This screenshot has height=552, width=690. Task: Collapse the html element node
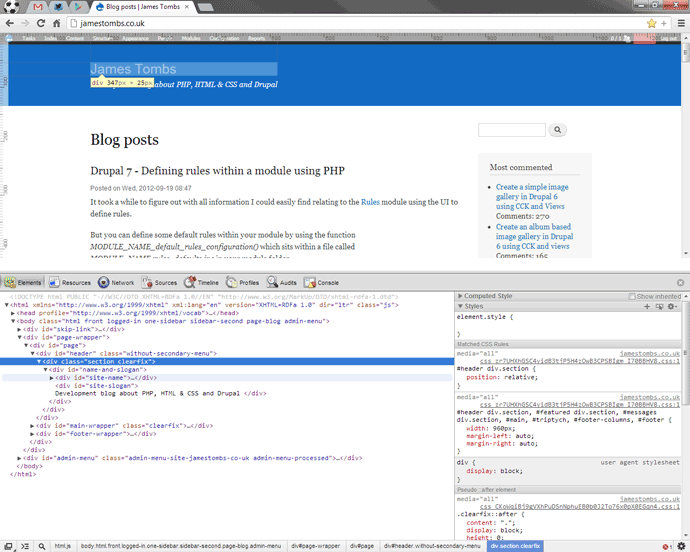(7, 305)
